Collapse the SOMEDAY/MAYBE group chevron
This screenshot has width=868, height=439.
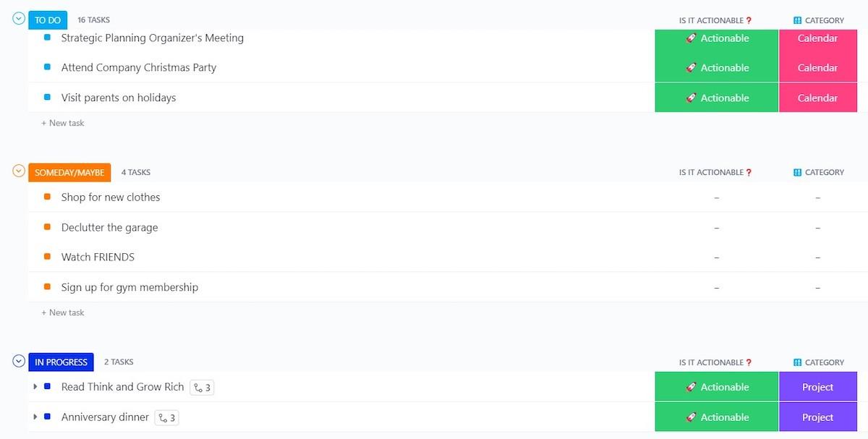[20, 171]
